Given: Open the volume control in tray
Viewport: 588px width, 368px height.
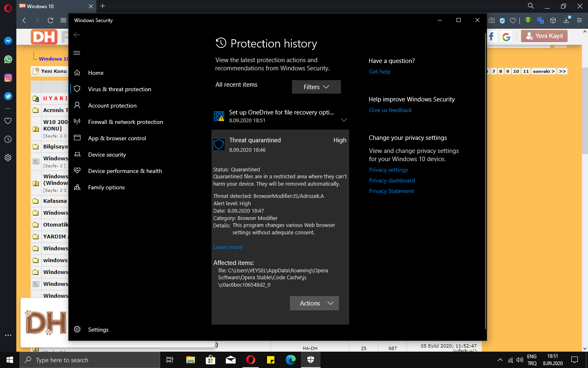Looking at the screenshot, I should coord(519,360).
